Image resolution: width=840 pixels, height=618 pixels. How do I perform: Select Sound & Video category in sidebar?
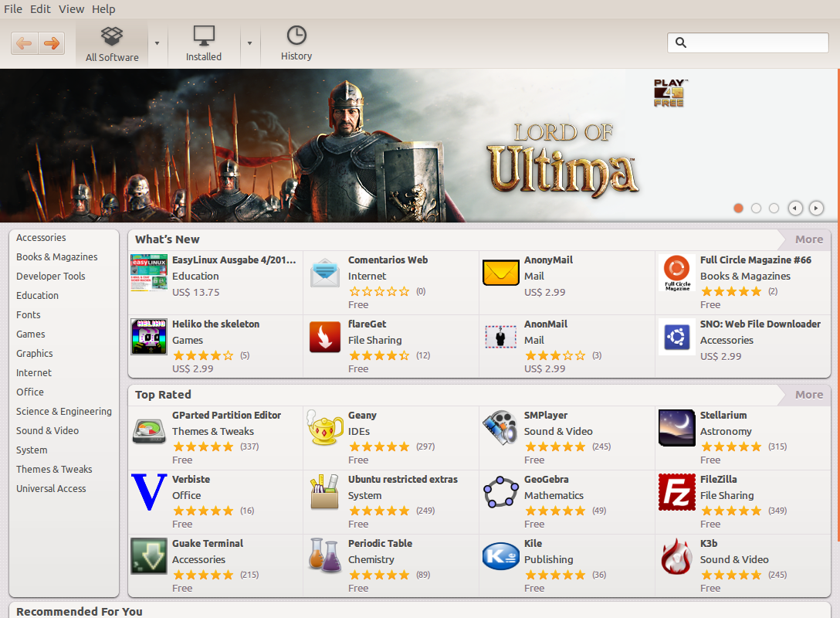47,430
